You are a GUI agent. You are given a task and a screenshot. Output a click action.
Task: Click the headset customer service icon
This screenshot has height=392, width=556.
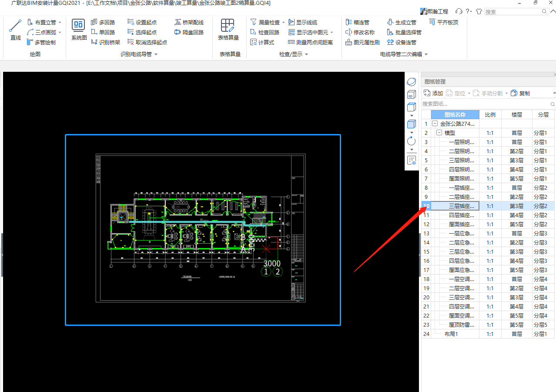[459, 11]
